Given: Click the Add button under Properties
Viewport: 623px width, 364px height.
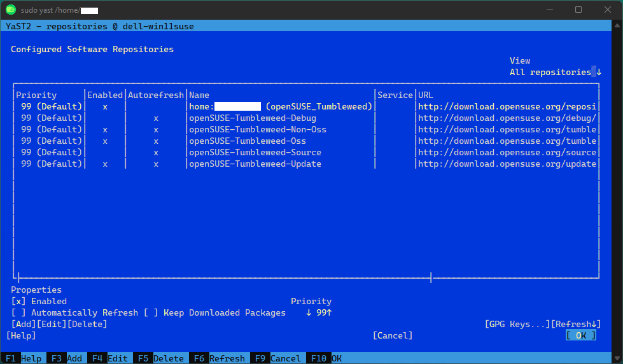Looking at the screenshot, I should [x=24, y=325].
